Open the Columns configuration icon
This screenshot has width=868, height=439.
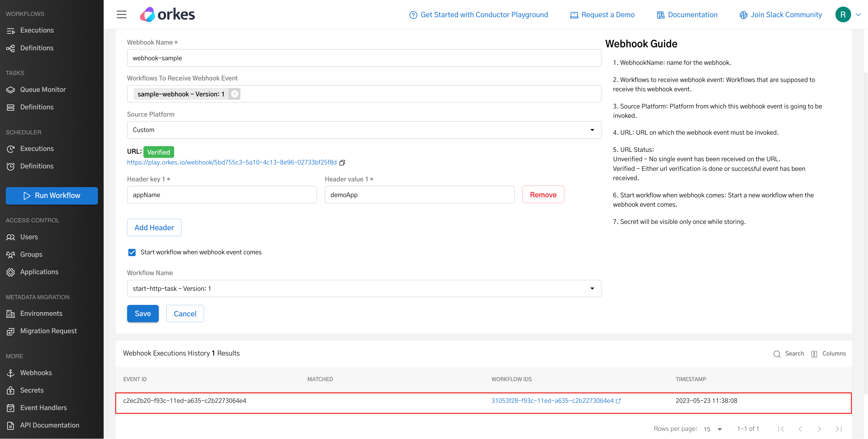point(814,354)
